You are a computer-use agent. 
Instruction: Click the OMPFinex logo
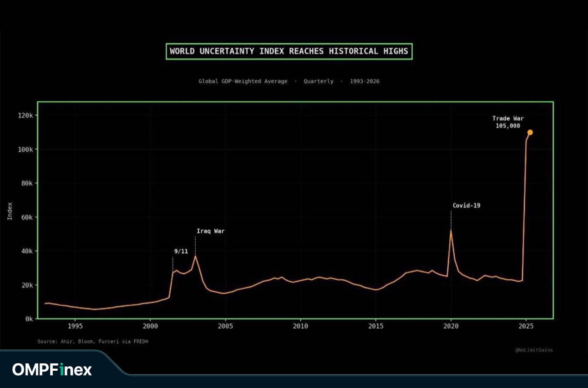point(52,369)
